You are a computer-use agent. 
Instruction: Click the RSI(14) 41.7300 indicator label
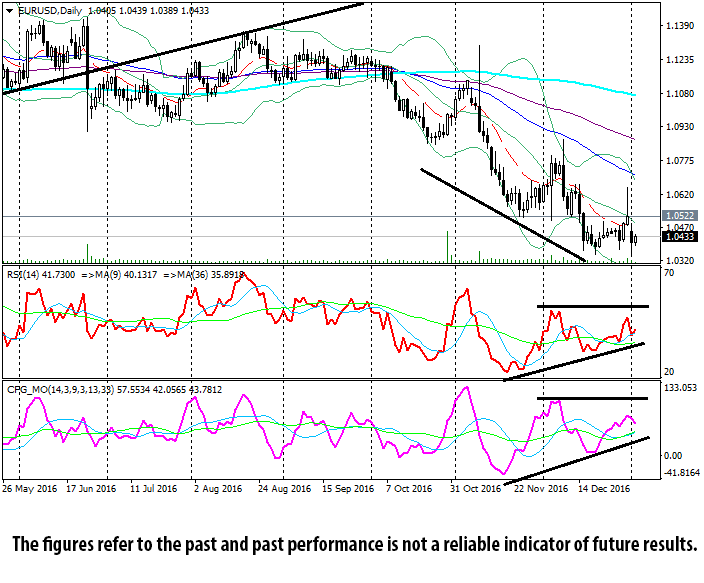41,274
